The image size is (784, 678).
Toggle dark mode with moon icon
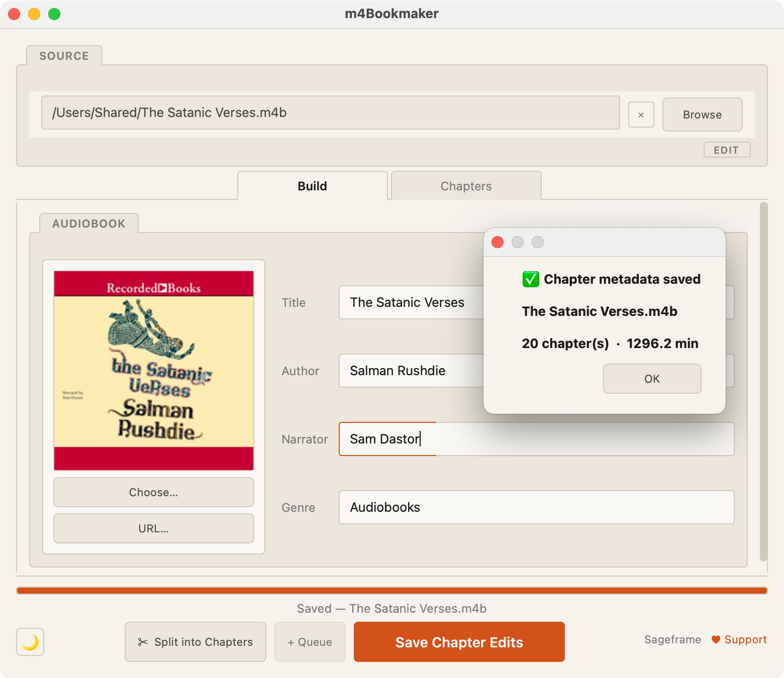coord(30,641)
